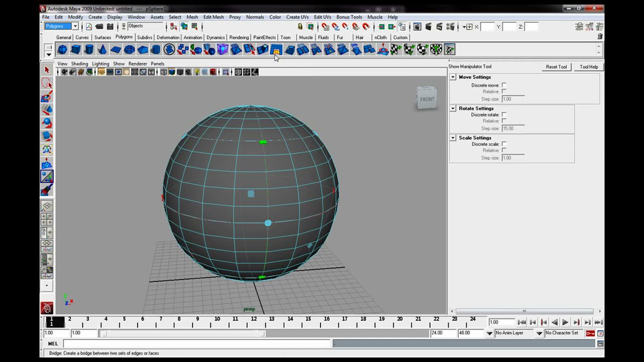Viewport: 644px width, 362px height.
Task: Click the four view layout icon
Action: coord(47,219)
